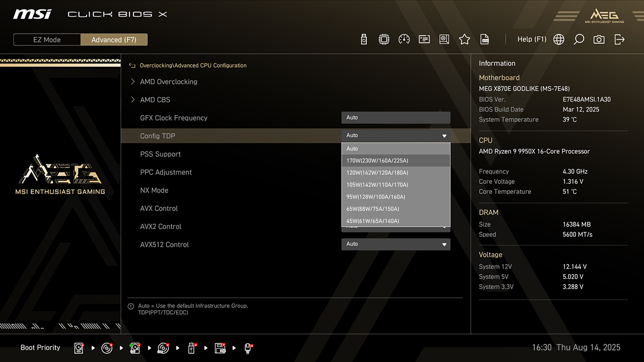
Task: Expand the AMD CBS submenu
Action: click(x=155, y=100)
